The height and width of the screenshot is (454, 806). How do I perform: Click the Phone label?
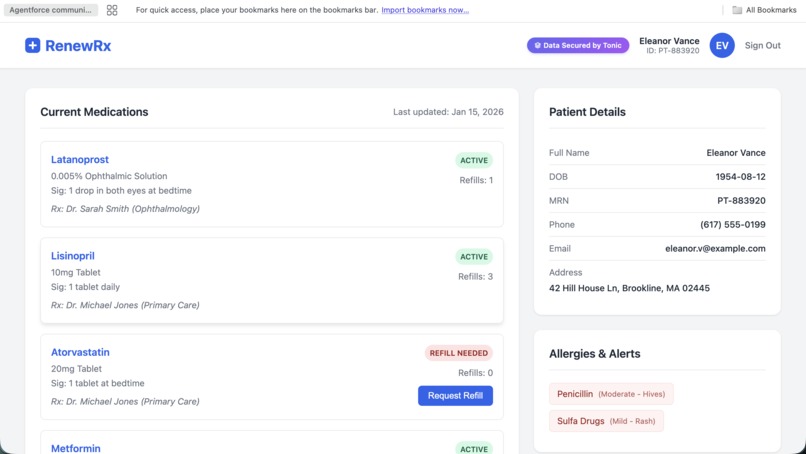pos(562,224)
